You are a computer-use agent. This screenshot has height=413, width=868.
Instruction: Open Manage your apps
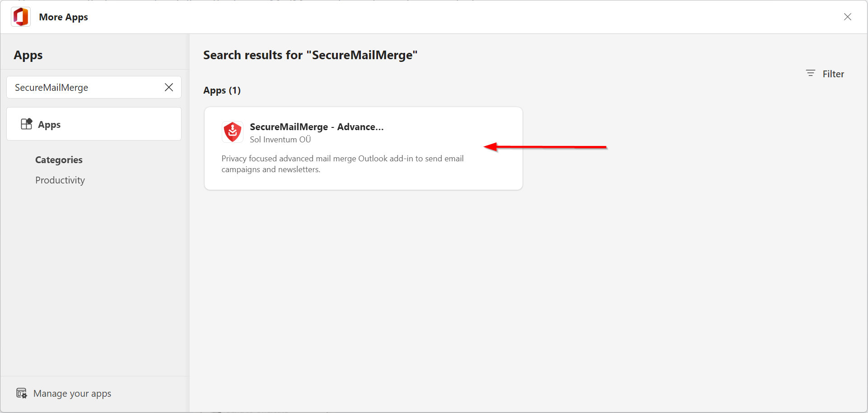(x=72, y=393)
